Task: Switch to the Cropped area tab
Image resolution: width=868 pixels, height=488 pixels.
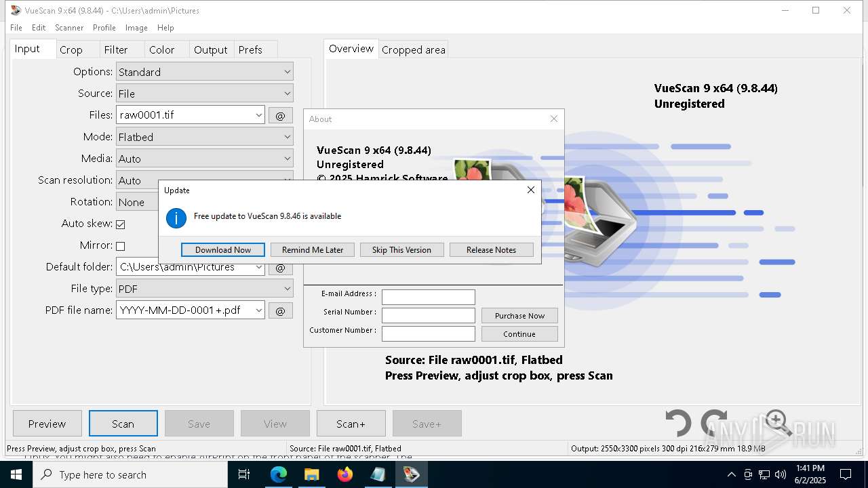Action: 414,49
